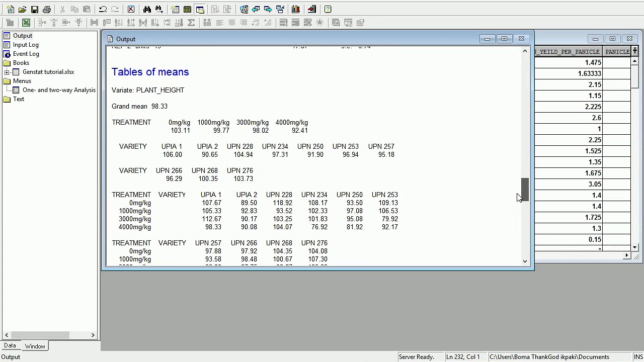Click the spreadsheet horizontal scroll-right arrow
The image size is (644, 362).
pos(627,256)
